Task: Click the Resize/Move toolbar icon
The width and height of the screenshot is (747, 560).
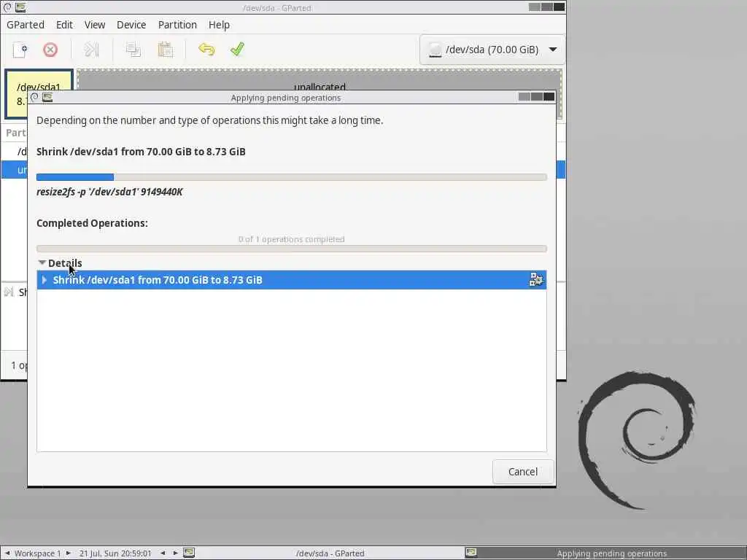Action: (91, 50)
